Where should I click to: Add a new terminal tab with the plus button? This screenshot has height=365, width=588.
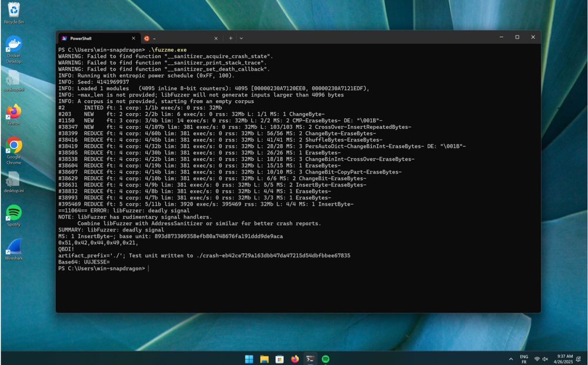click(x=230, y=38)
